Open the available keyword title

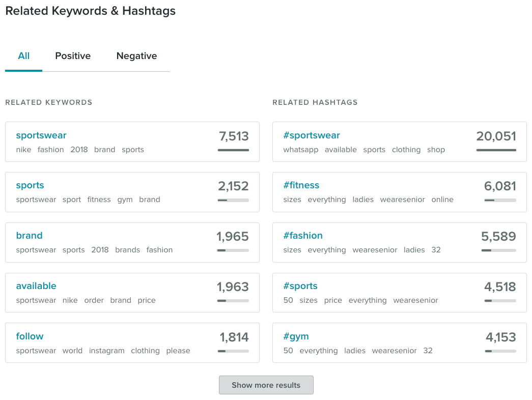(36, 286)
